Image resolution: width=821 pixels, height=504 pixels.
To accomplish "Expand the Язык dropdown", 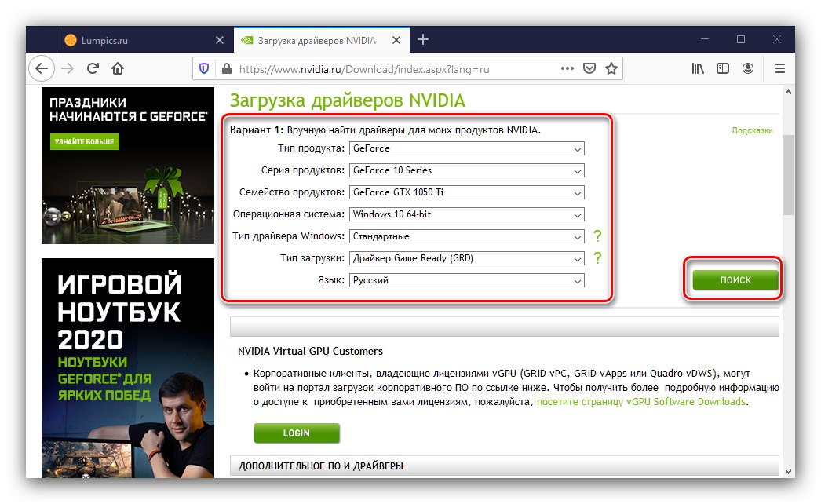I will click(x=466, y=280).
